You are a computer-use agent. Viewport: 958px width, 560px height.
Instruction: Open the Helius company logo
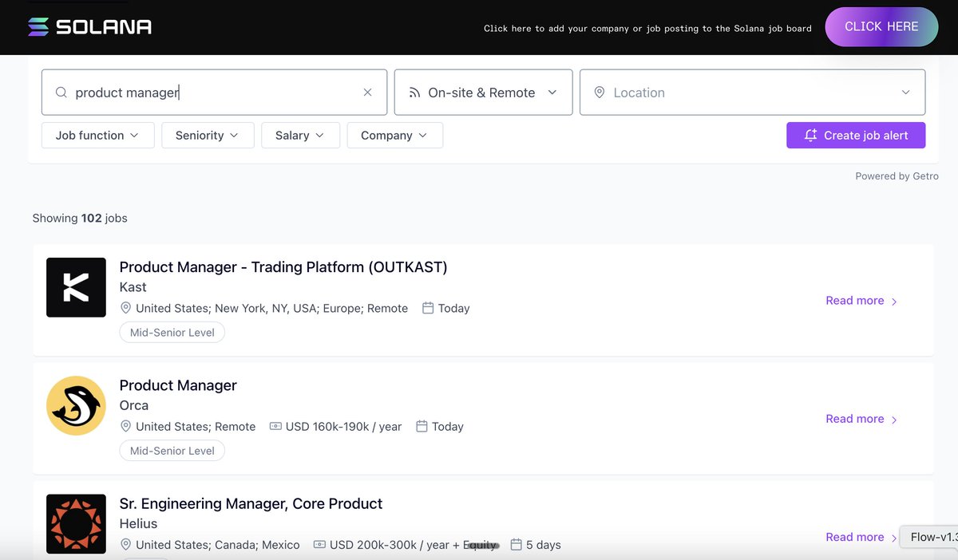point(76,523)
